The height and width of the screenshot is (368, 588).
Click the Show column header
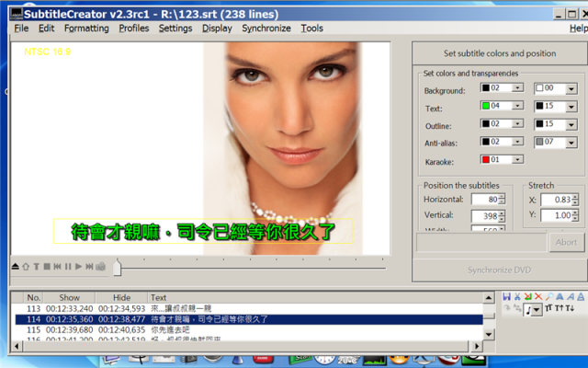[70, 297]
